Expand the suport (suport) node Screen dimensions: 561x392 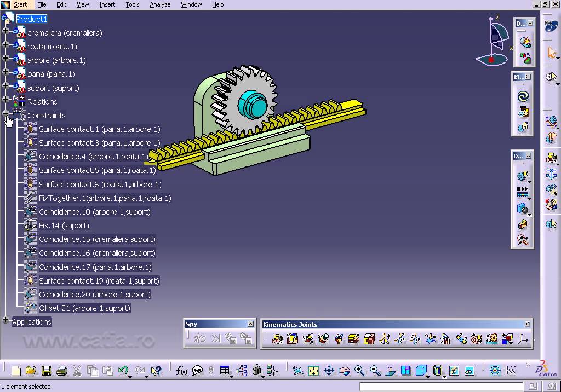(x=5, y=85)
